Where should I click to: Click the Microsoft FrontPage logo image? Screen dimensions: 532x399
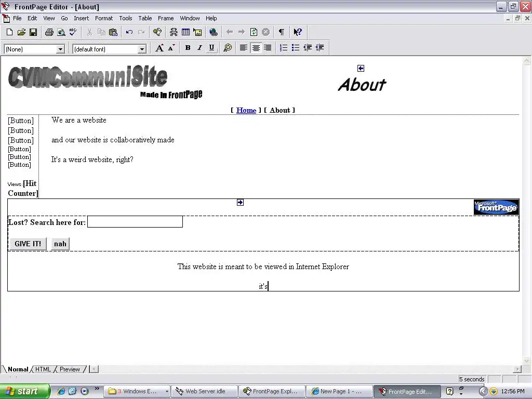tap(496, 207)
